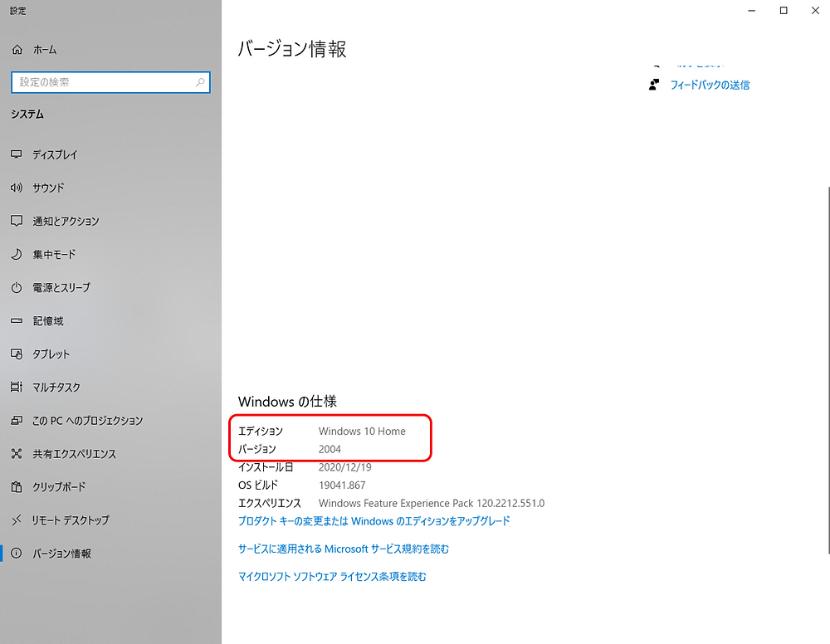Image resolution: width=830 pixels, height=644 pixels.
Task: Click the バージョン情報 page title
Action: [x=292, y=49]
